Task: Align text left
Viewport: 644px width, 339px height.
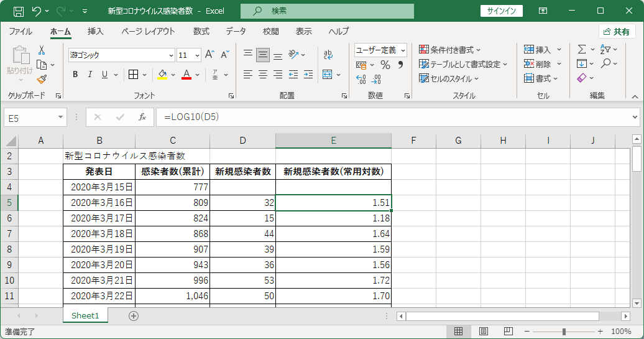Action: (x=247, y=75)
